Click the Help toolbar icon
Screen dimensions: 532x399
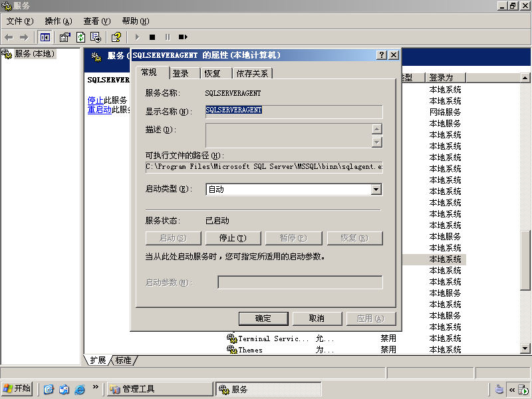tap(116, 37)
